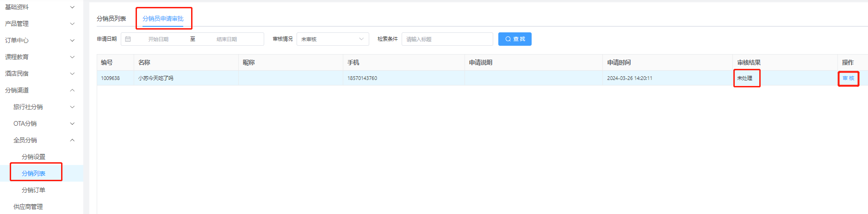Focus the 结束日期 end date field
The width and height of the screenshot is (868, 214).
click(227, 39)
